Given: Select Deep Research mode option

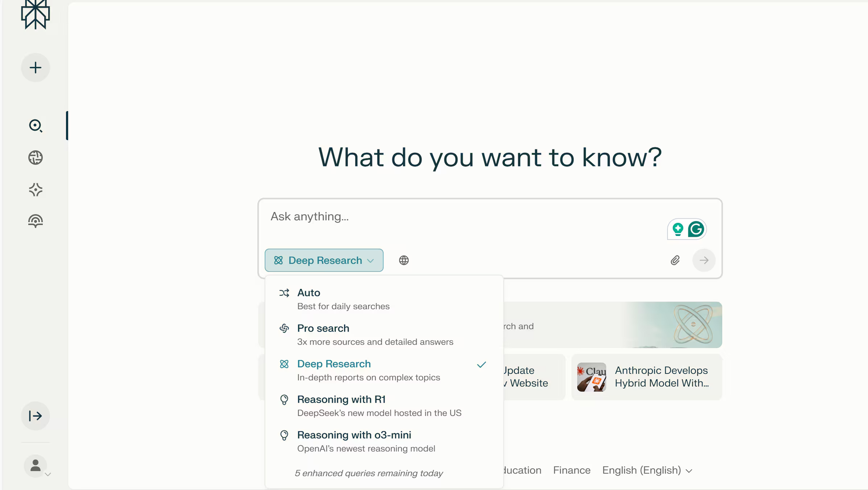Looking at the screenshot, I should (x=384, y=371).
